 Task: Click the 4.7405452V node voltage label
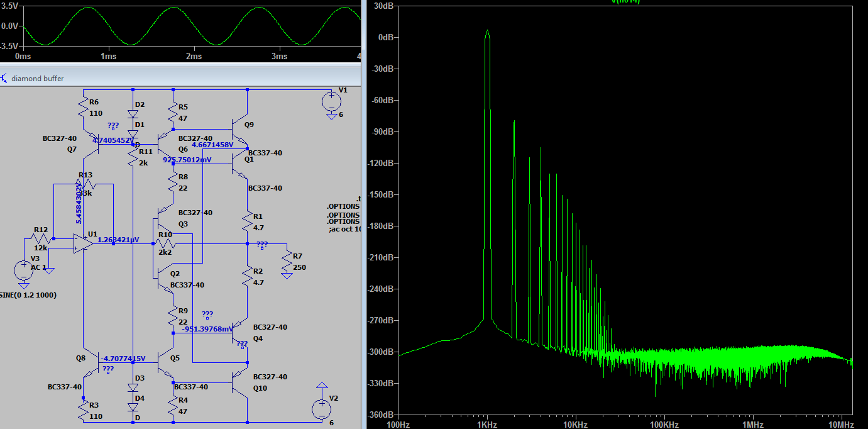[114, 140]
